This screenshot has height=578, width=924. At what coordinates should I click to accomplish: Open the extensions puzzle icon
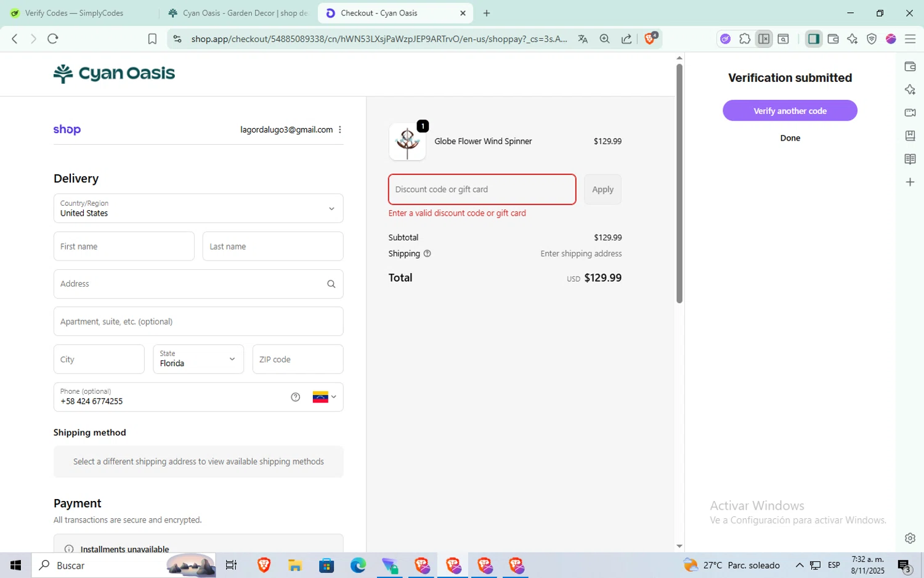click(x=745, y=39)
